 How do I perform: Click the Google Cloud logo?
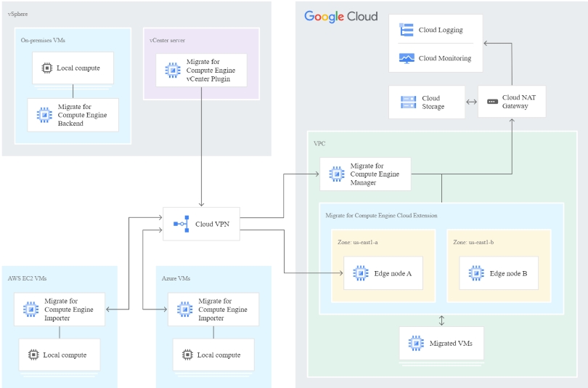pos(341,17)
